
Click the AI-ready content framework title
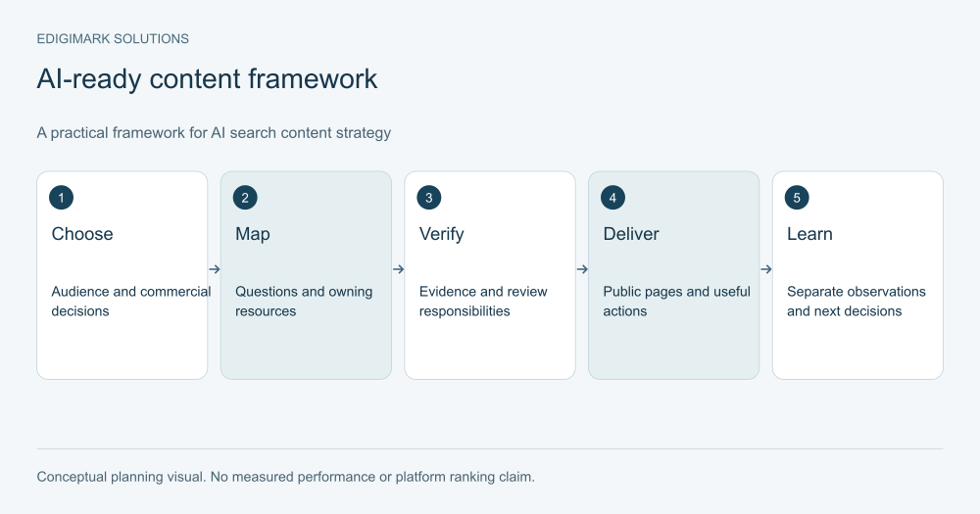click(207, 79)
